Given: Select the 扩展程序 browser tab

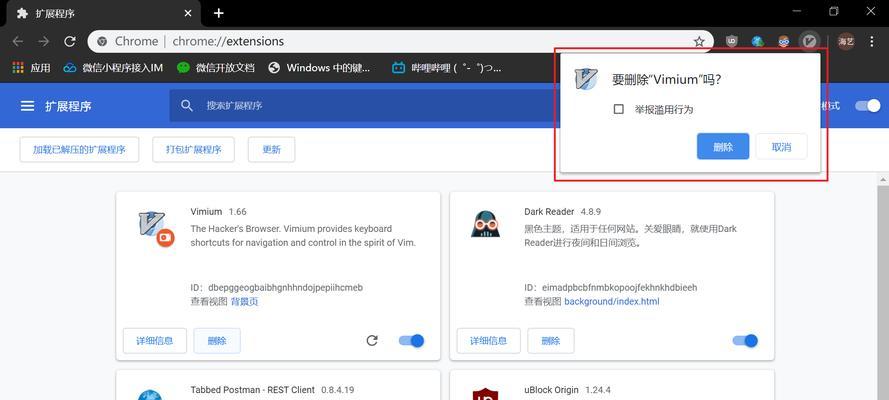Looking at the screenshot, I should pyautogui.click(x=102, y=14).
